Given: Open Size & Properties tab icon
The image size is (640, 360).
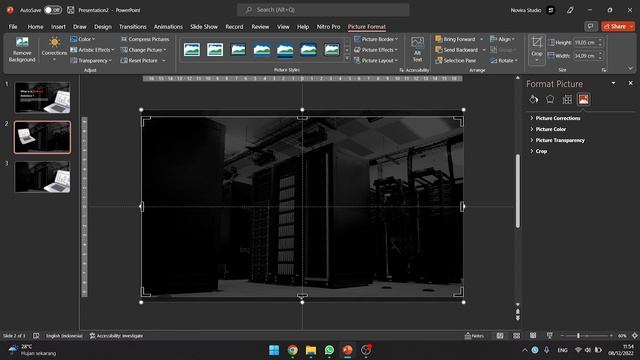Looking at the screenshot, I should tap(567, 99).
